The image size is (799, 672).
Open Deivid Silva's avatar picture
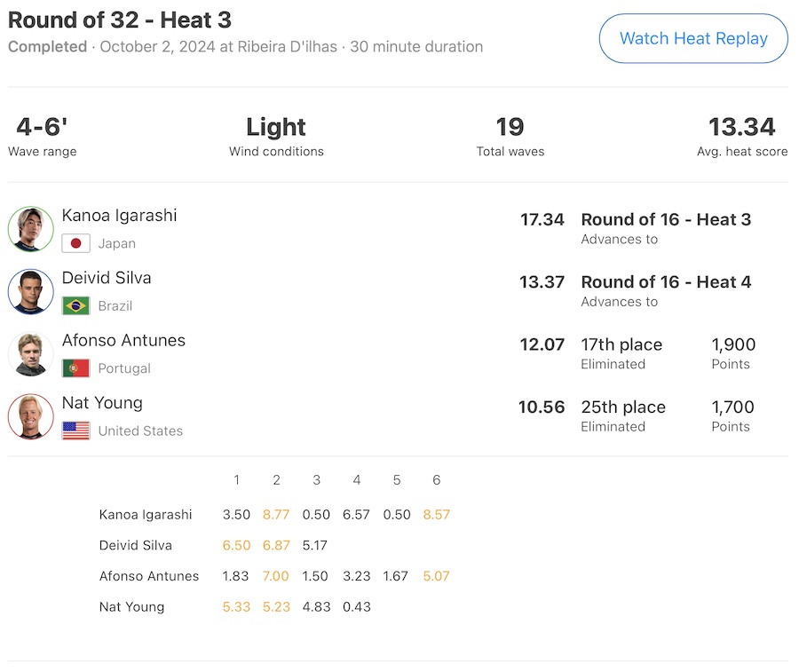tap(30, 291)
